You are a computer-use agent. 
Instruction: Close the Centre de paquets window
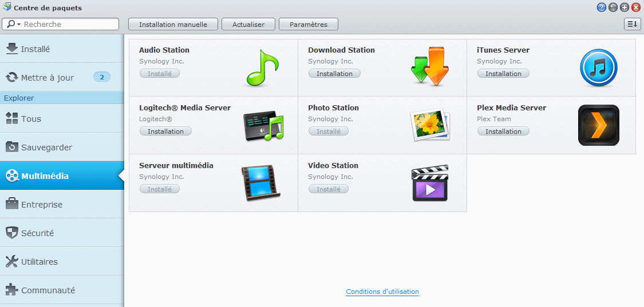(636, 7)
